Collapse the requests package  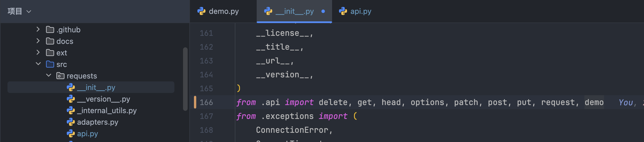pyautogui.click(x=49, y=75)
